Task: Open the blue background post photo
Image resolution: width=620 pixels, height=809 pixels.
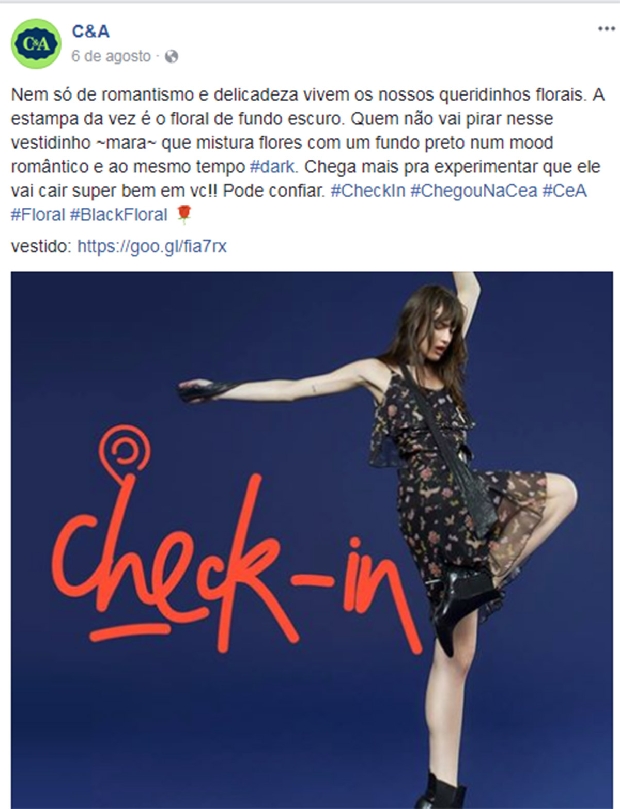Action: 312,540
